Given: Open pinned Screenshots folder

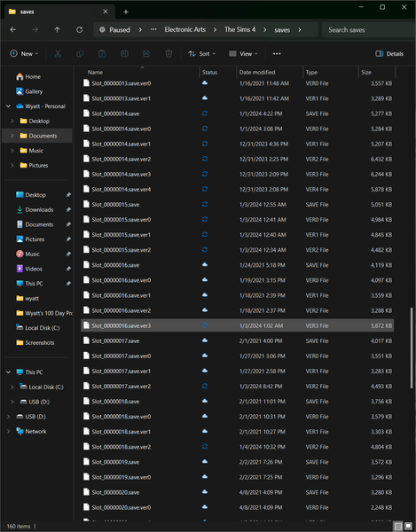Looking at the screenshot, I should [35, 342].
